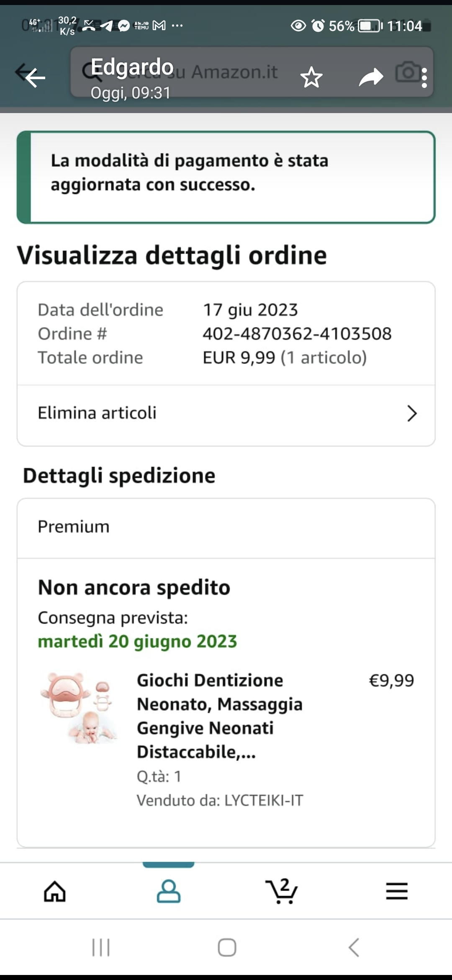Star this image as favorite
The height and width of the screenshot is (980, 452).
[x=311, y=77]
